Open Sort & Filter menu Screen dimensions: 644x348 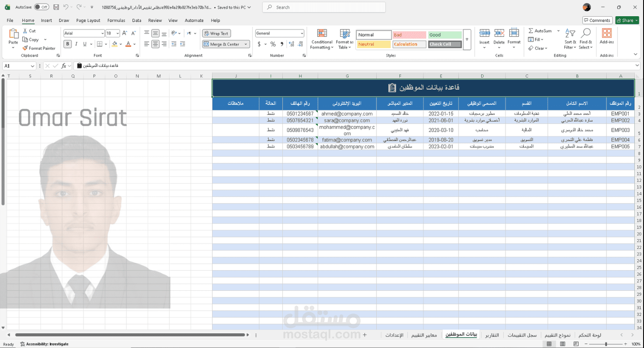pos(570,39)
